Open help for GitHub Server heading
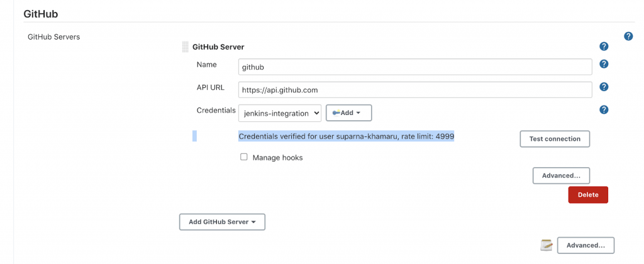Screen dimensions: 644x264 point(604,47)
